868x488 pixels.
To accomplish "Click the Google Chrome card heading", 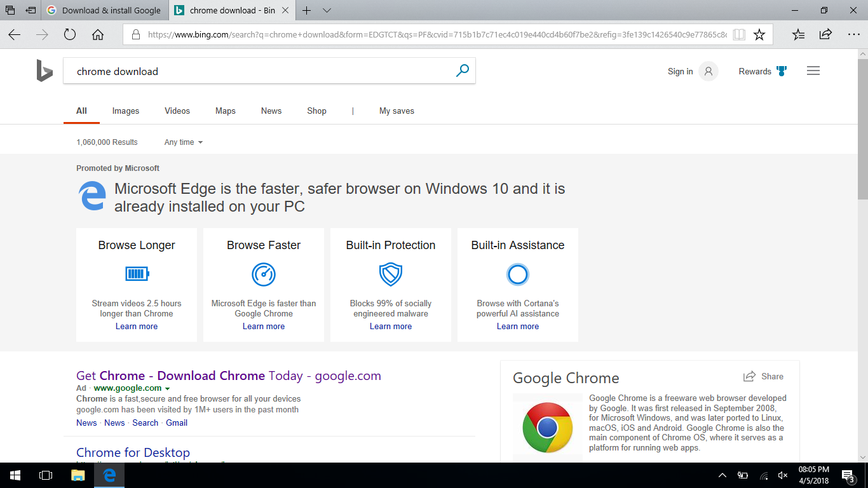I will [x=566, y=378].
